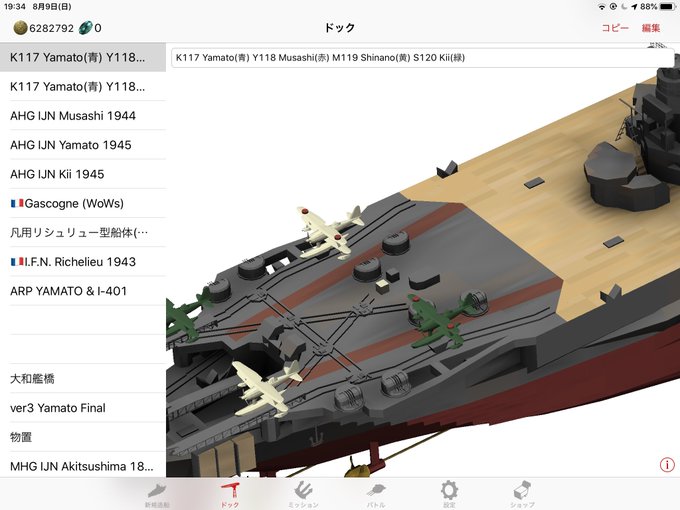Open the ミッション anchor tab
Image resolution: width=680 pixels, height=510 pixels.
coord(303,495)
